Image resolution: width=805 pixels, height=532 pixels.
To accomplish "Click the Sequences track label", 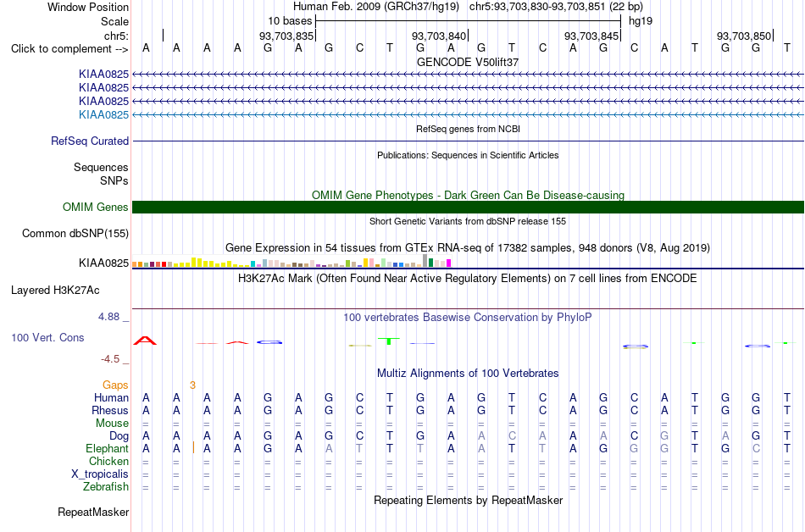I will click(101, 167).
